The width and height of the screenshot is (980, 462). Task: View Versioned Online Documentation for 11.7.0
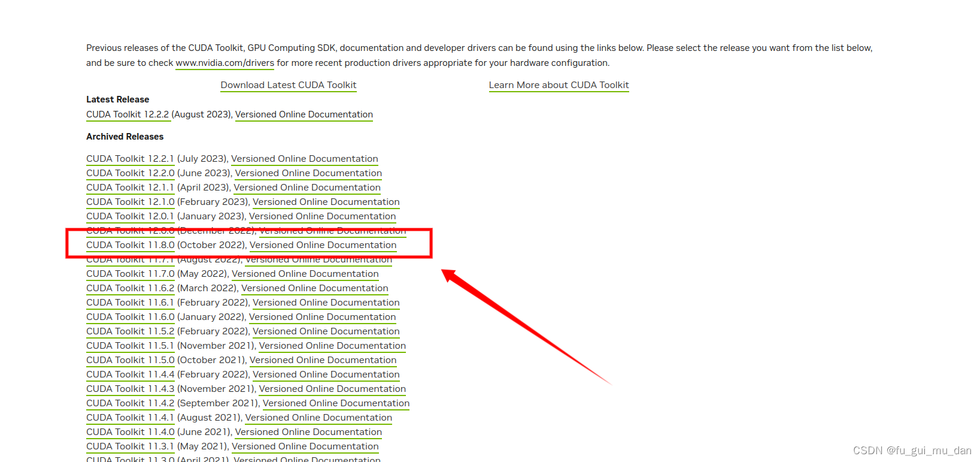pyautogui.click(x=305, y=274)
